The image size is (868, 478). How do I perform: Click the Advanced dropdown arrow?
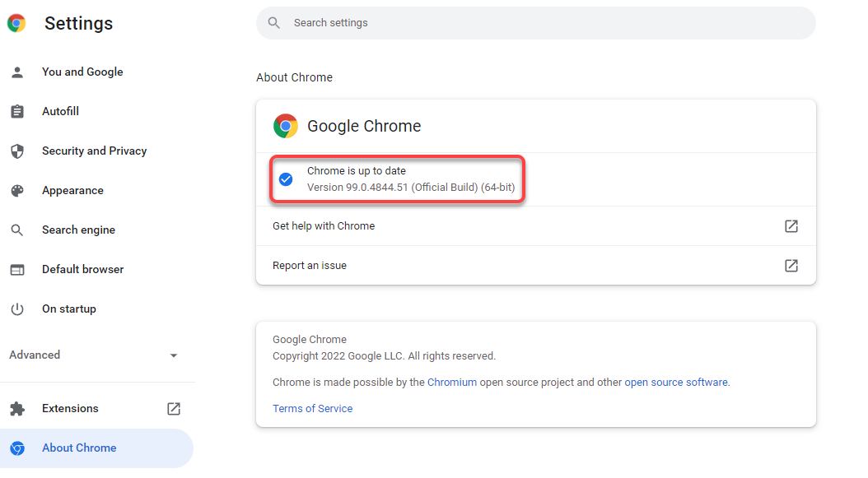(x=174, y=355)
